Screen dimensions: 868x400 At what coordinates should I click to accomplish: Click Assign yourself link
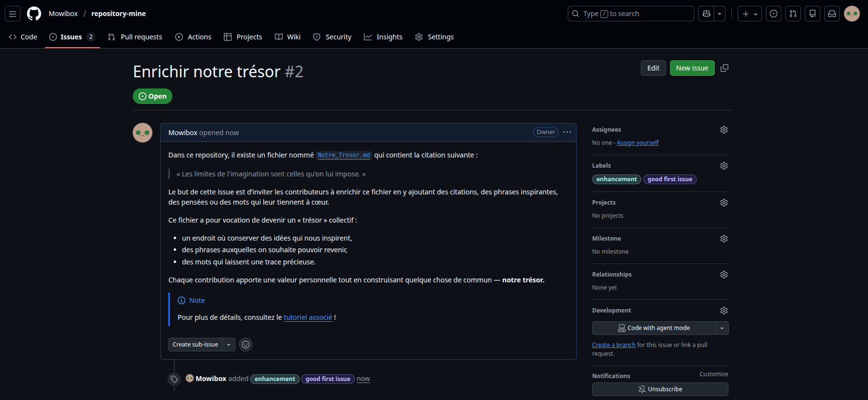tap(637, 143)
